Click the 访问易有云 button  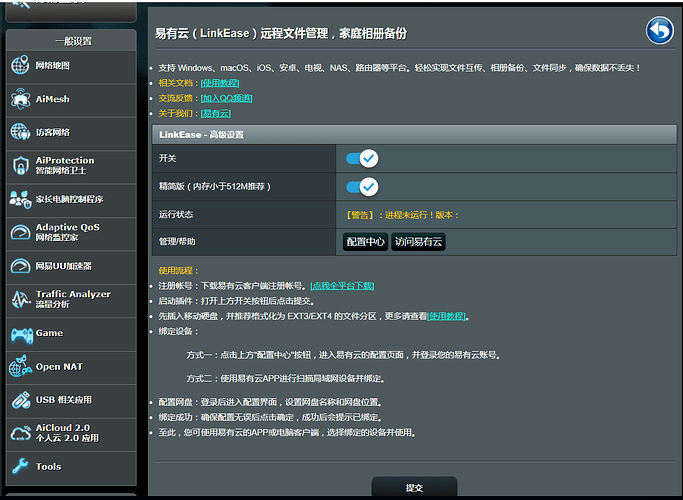coord(418,242)
